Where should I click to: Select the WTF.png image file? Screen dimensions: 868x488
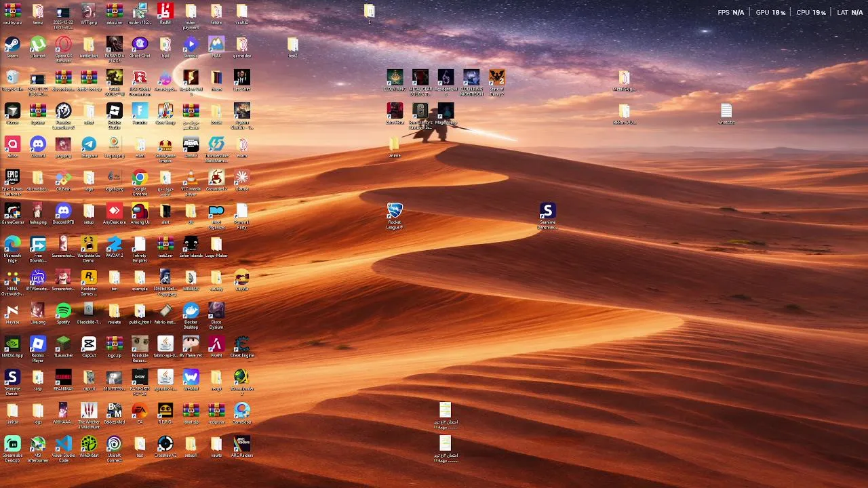[89, 14]
